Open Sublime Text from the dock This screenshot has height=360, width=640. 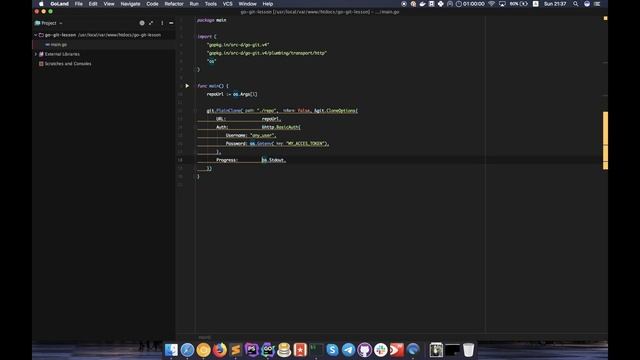coord(236,350)
